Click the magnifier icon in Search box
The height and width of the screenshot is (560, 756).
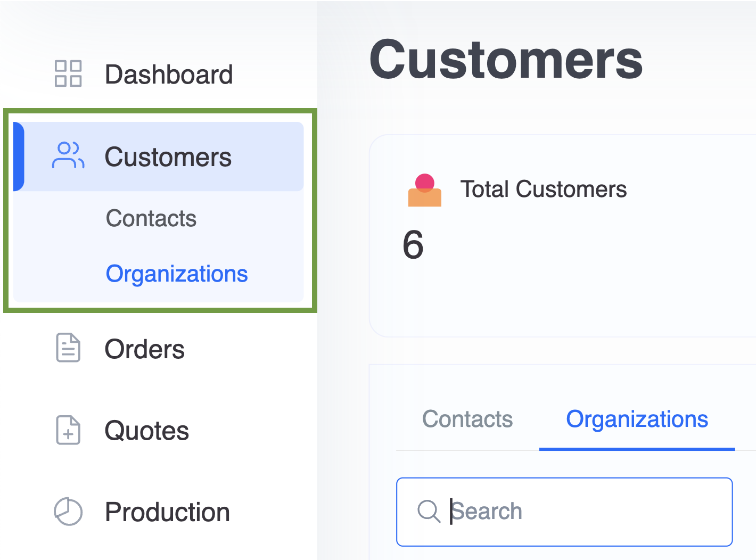(429, 512)
